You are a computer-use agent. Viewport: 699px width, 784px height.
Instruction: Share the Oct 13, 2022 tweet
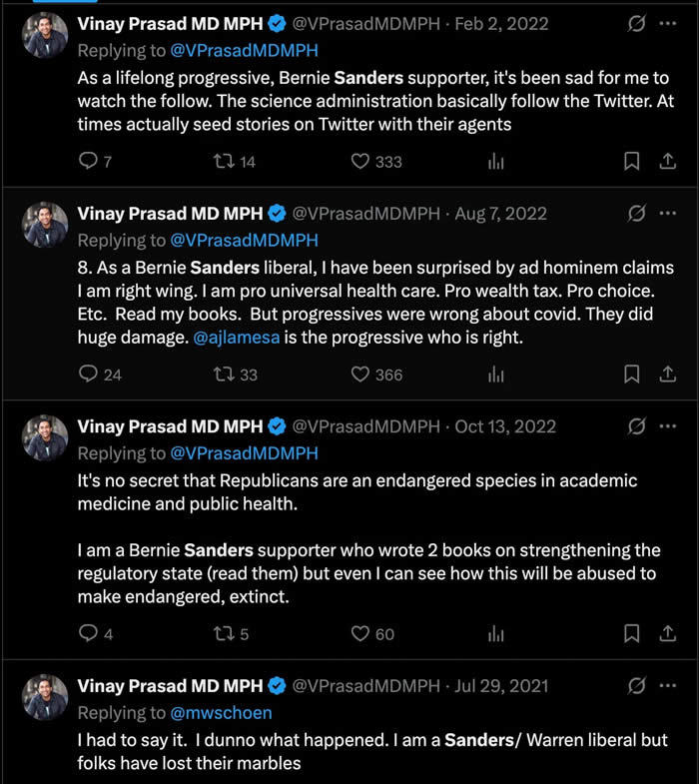click(668, 633)
